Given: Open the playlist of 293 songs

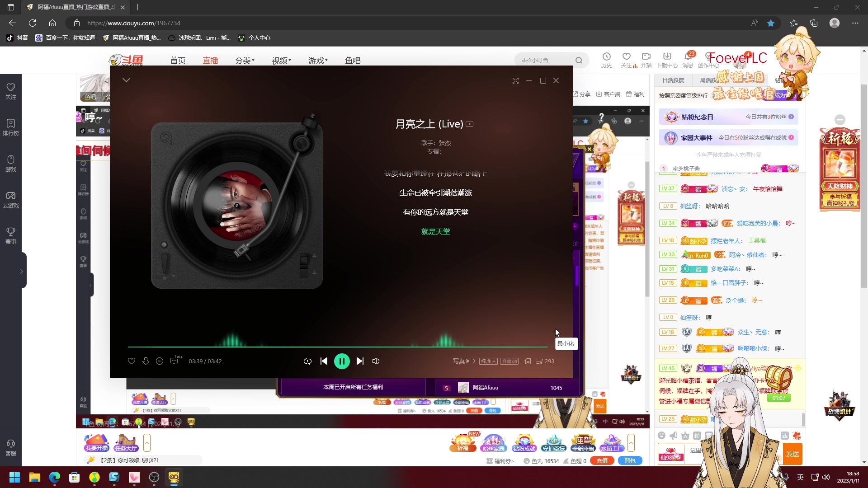Looking at the screenshot, I should pos(545,361).
